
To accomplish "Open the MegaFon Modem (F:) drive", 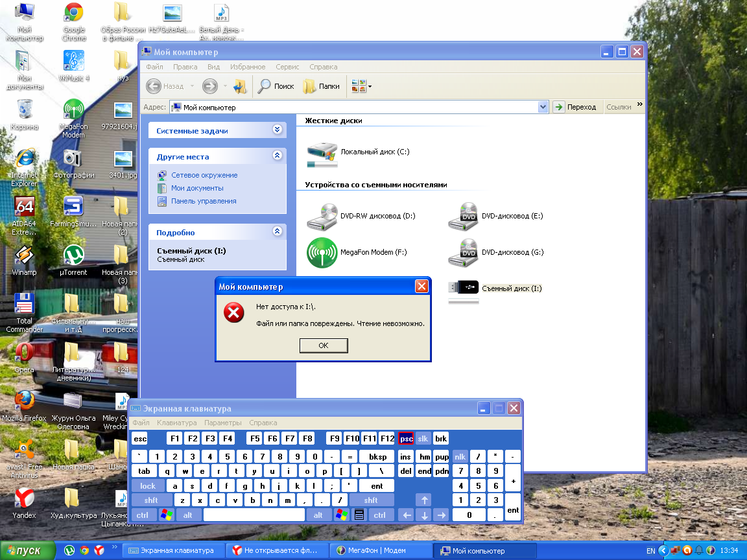I will (324, 252).
